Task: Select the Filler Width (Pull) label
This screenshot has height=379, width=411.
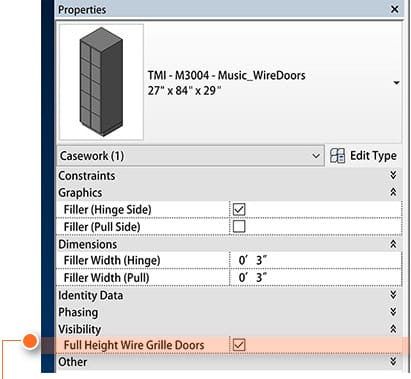Action: (x=106, y=278)
